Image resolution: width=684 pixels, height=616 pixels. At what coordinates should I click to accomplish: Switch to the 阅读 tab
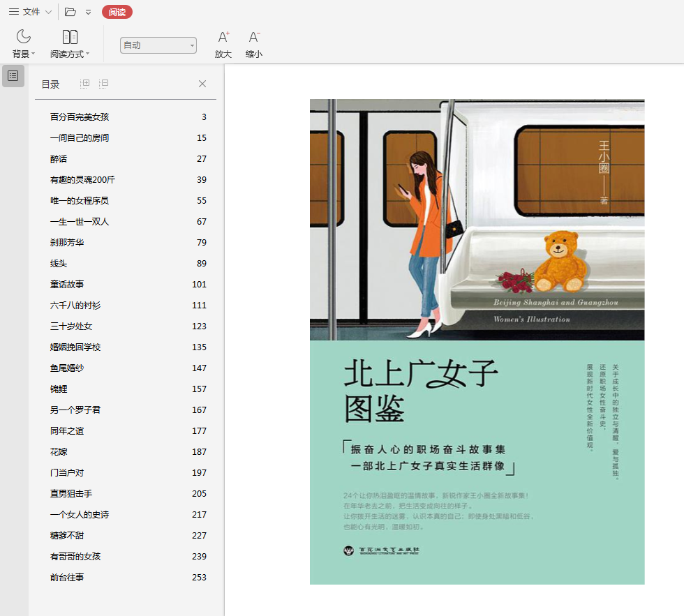click(x=117, y=12)
